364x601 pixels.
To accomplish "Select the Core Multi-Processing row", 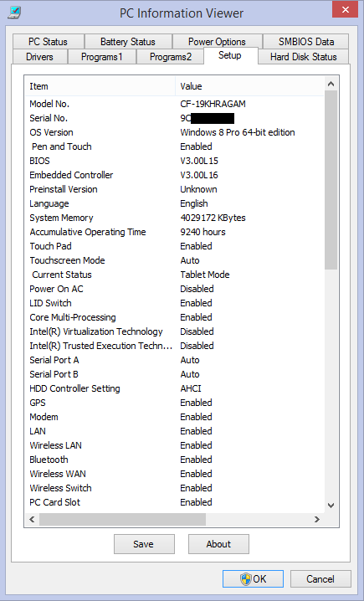I will (174, 317).
